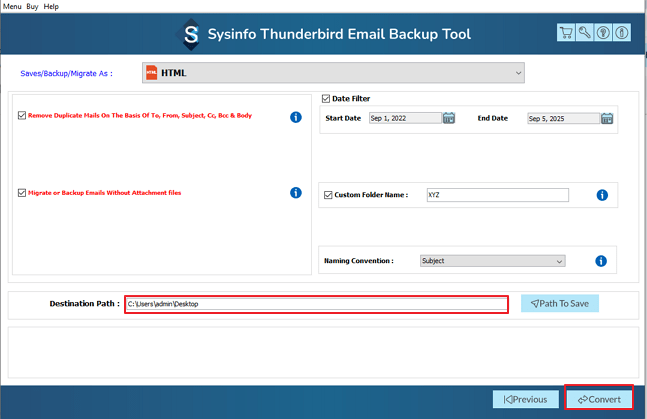Click info icon beside Remove Duplicate Mails
647x419 pixels.
pos(296,117)
